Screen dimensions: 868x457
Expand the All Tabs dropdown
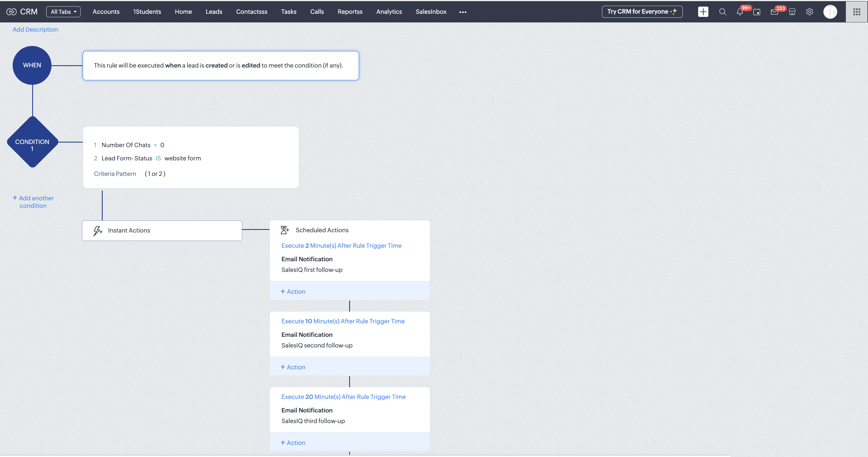63,12
